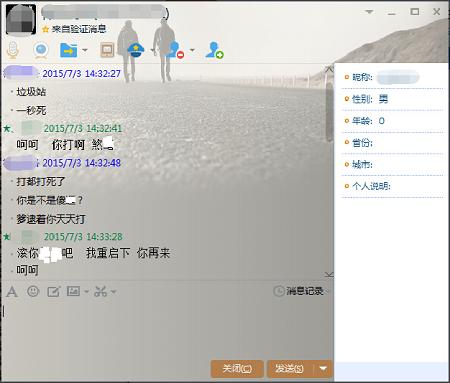Image resolution: width=450 pixels, height=383 pixels.
Task: Open the font settings letter A icon
Action: click(12, 292)
